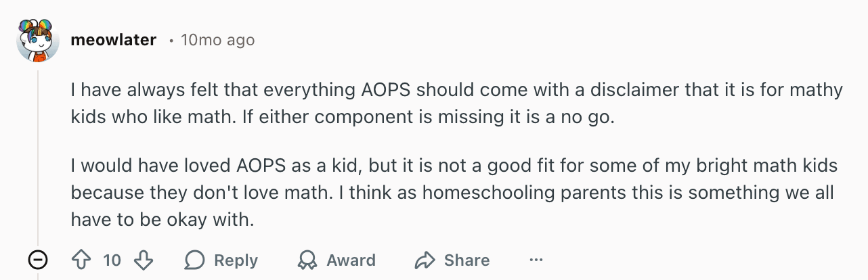
Task: Click the text "have to be okay with."
Action: (x=162, y=219)
